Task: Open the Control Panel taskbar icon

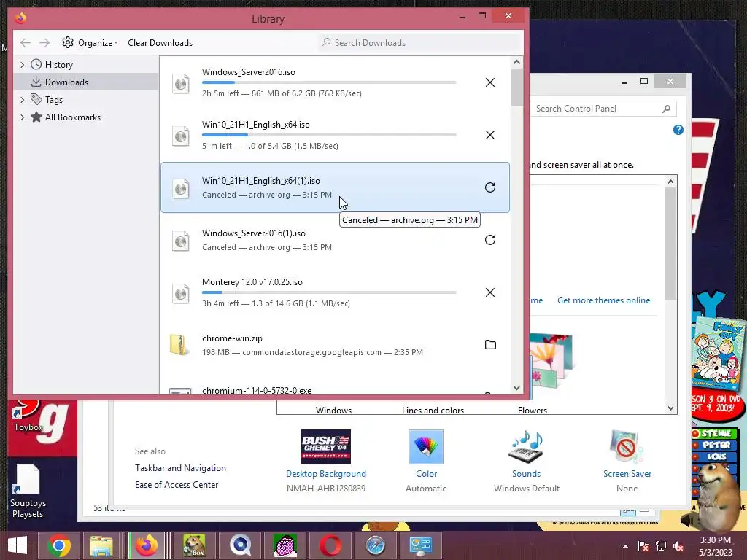Action: pos(421,545)
